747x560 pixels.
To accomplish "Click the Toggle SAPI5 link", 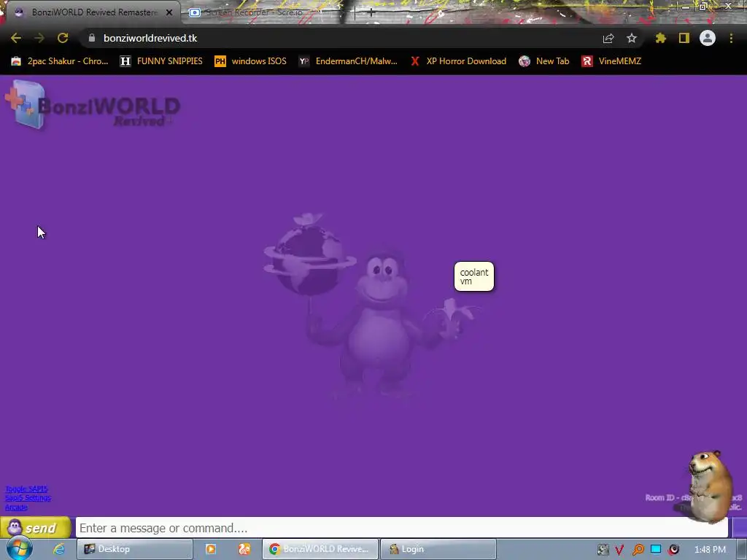I will [x=26, y=489].
